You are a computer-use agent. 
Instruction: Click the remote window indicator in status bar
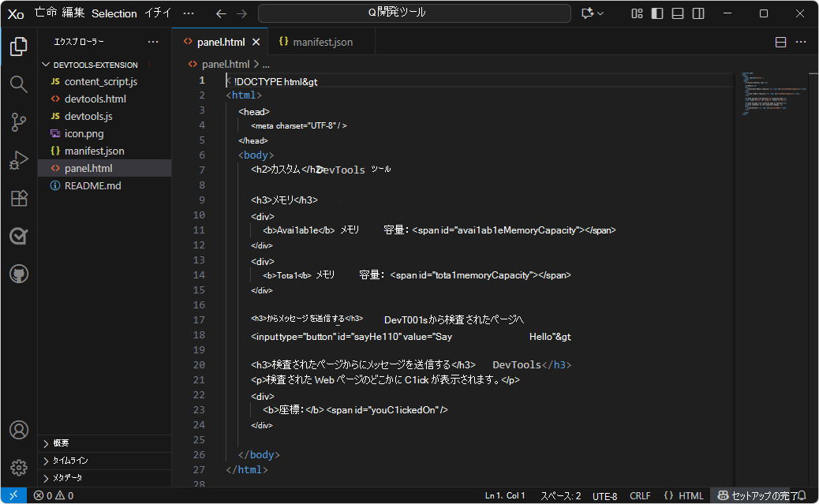click(x=13, y=495)
